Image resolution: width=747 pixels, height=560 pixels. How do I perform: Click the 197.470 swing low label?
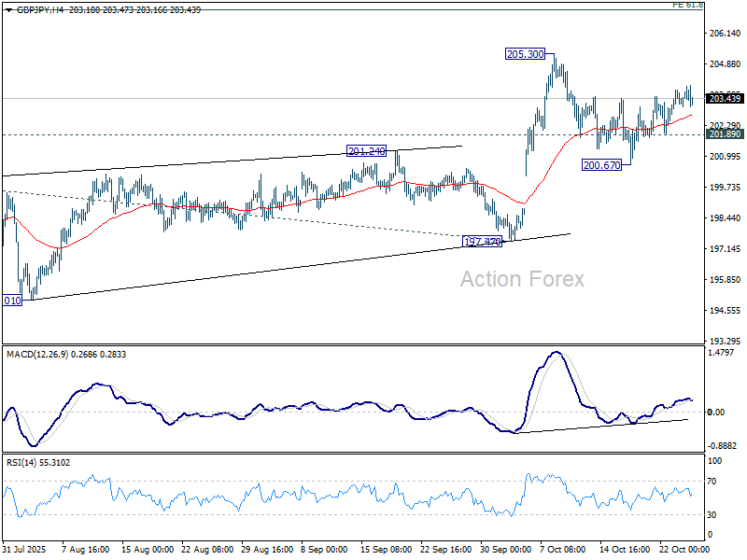click(x=484, y=242)
